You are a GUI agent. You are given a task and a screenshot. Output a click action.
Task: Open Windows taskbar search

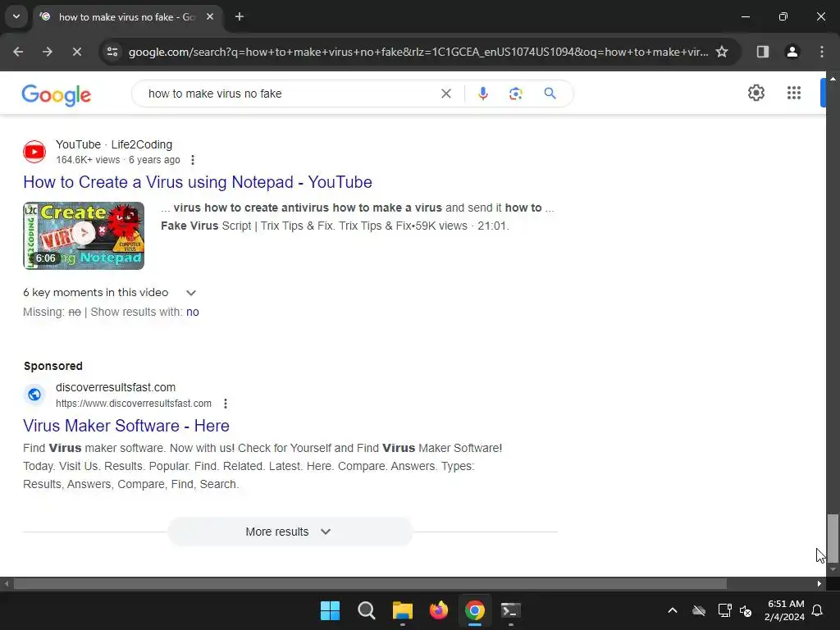pos(367,610)
